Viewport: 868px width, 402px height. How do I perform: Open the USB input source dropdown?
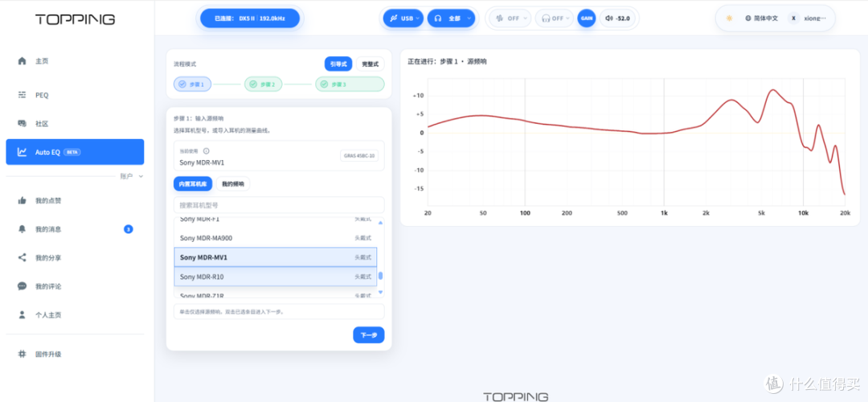click(403, 18)
